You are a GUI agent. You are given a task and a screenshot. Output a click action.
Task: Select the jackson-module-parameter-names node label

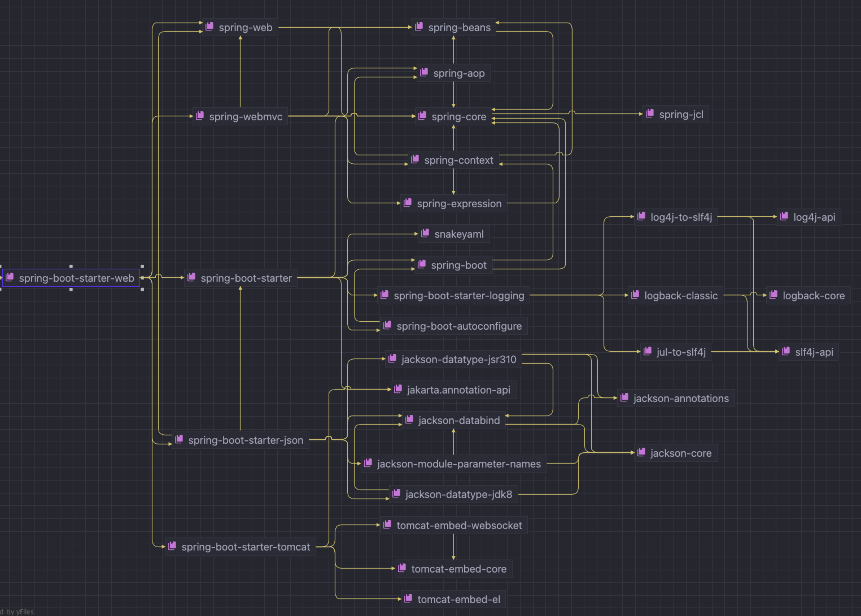tap(459, 464)
